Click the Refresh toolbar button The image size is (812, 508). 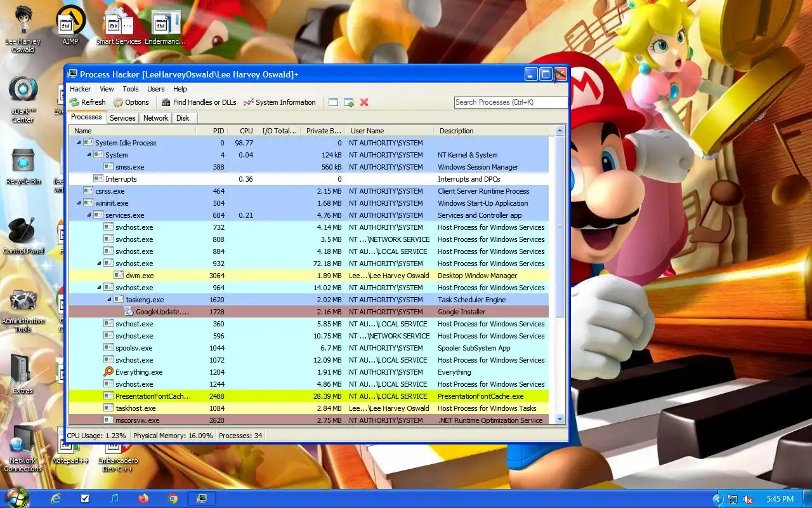coord(88,102)
